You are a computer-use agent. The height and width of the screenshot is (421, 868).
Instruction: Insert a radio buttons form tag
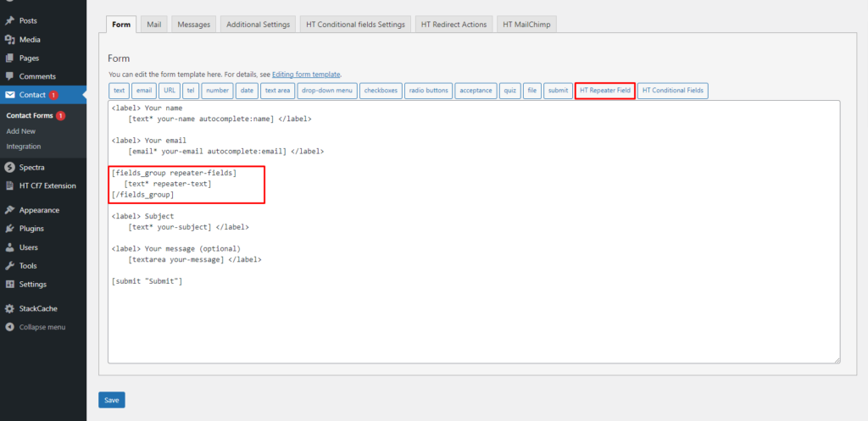428,91
